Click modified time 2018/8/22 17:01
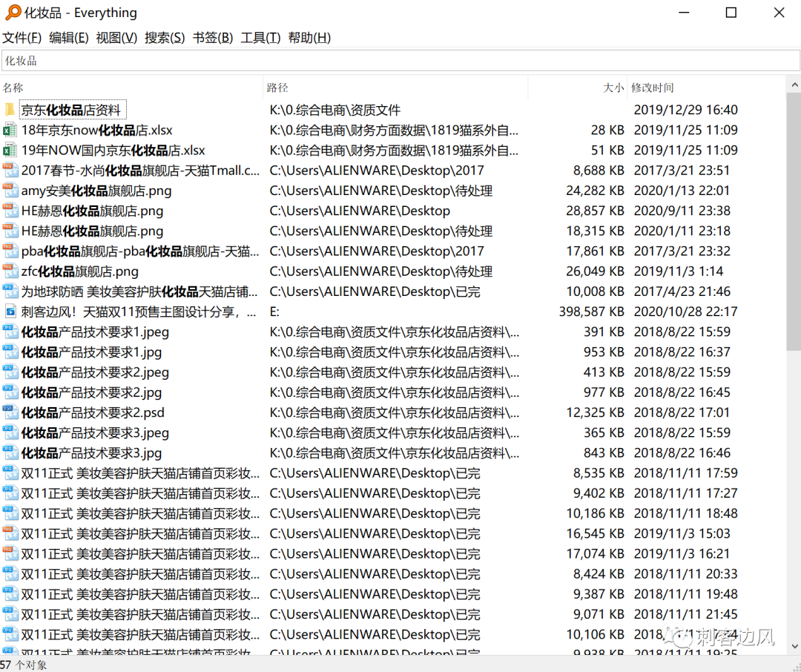Screen dimensions: 801x672 [x=682, y=412]
